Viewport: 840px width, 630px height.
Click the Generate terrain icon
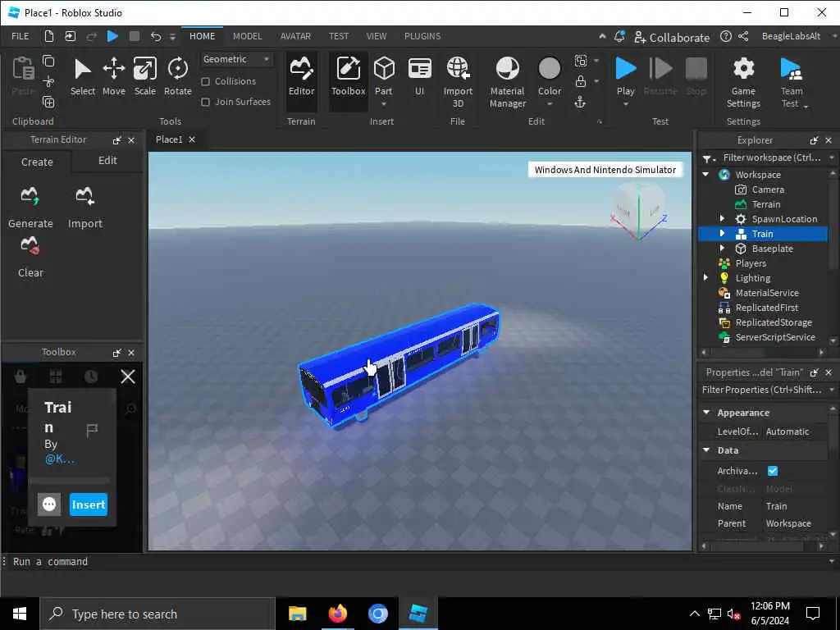pyautogui.click(x=30, y=197)
